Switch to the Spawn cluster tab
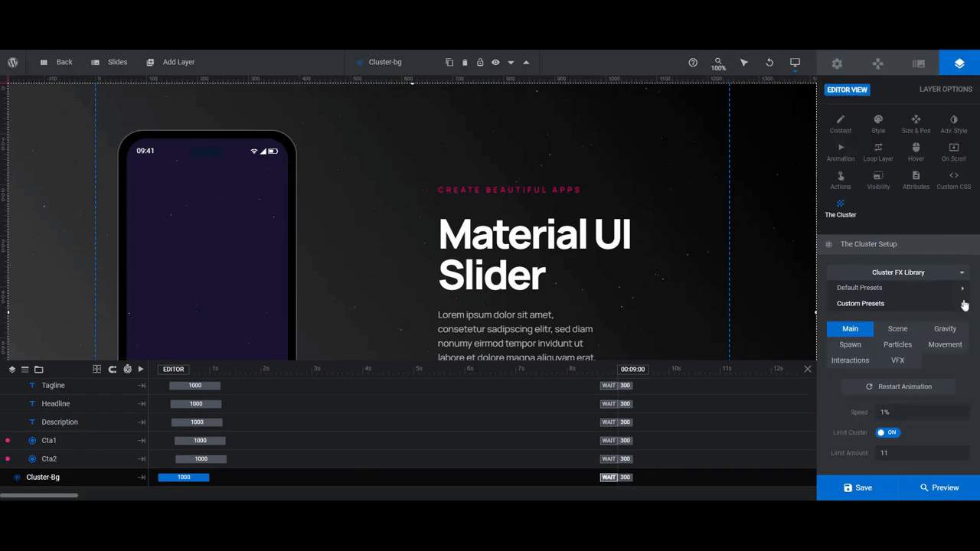 (850, 344)
